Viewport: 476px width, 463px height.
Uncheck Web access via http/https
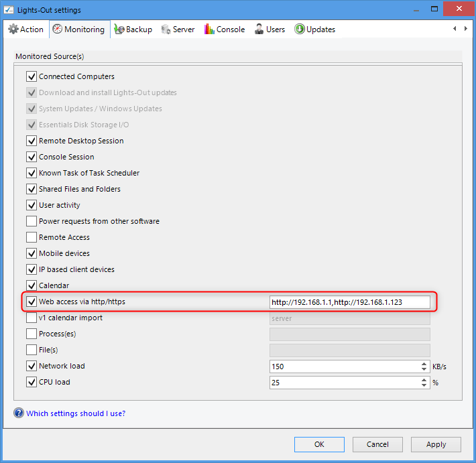point(32,302)
